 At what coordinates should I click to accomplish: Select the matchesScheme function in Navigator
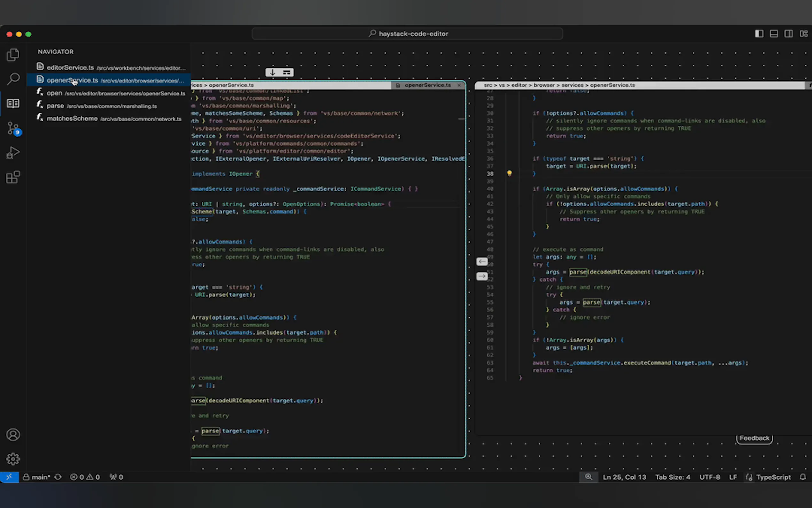click(72, 119)
